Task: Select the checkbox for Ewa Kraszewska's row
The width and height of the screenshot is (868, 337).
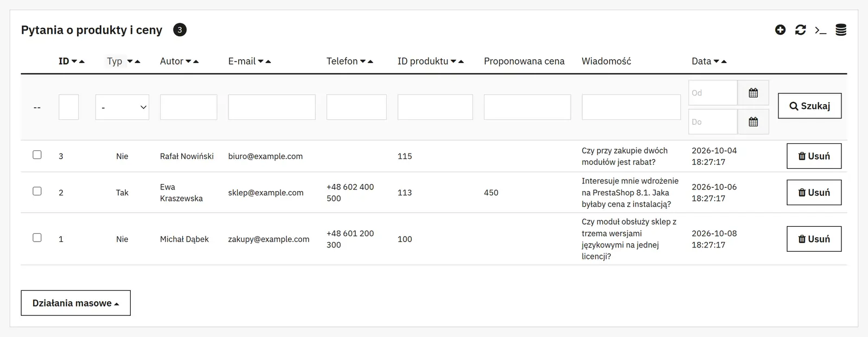Action: pos(37,191)
